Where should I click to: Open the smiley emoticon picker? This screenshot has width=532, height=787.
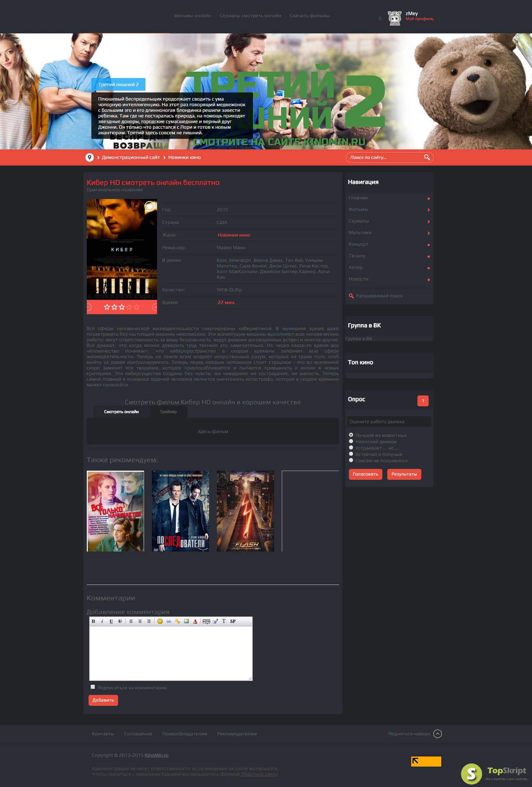click(x=160, y=621)
